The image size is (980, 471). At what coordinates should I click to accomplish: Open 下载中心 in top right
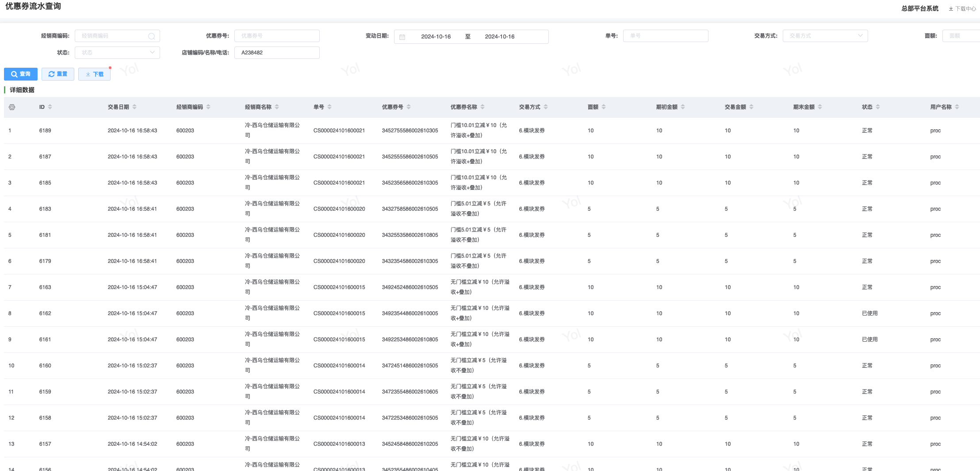(x=962, y=8)
